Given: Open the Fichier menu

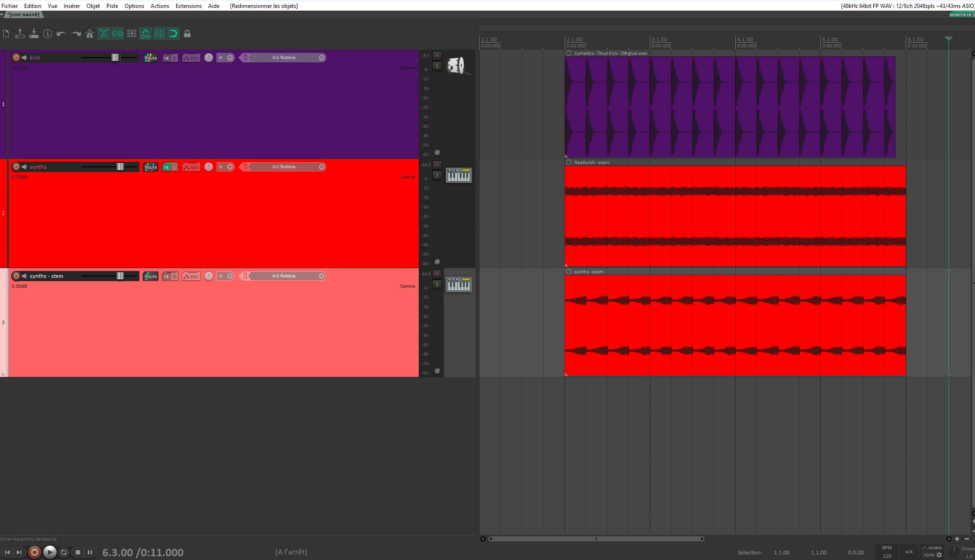Looking at the screenshot, I should (10, 6).
